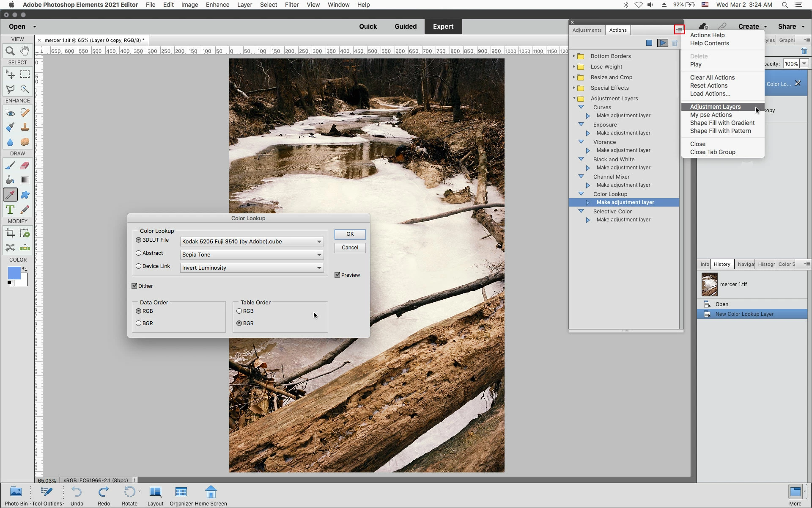Disable the Dither checkbox

[x=134, y=286]
